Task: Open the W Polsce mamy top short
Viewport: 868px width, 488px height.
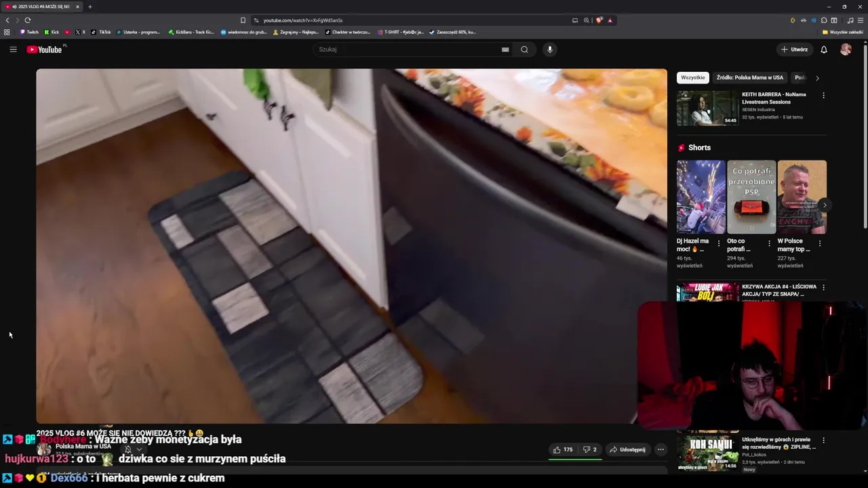Action: pos(802,197)
